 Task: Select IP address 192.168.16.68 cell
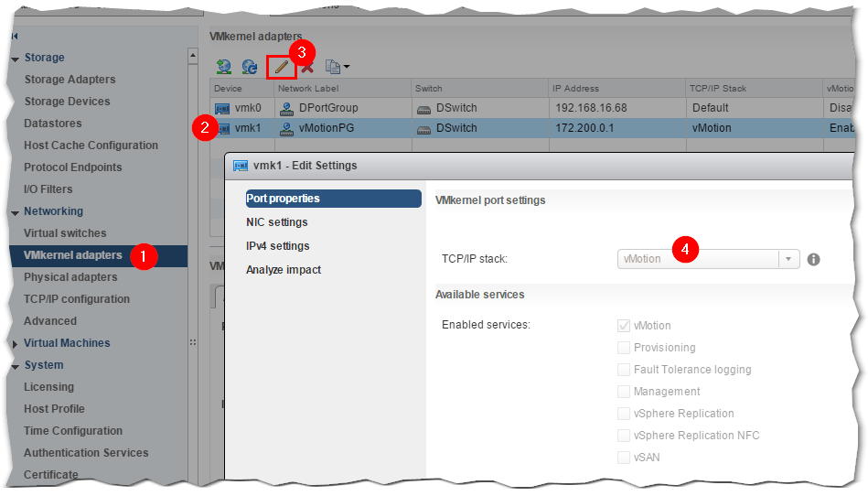[x=591, y=108]
